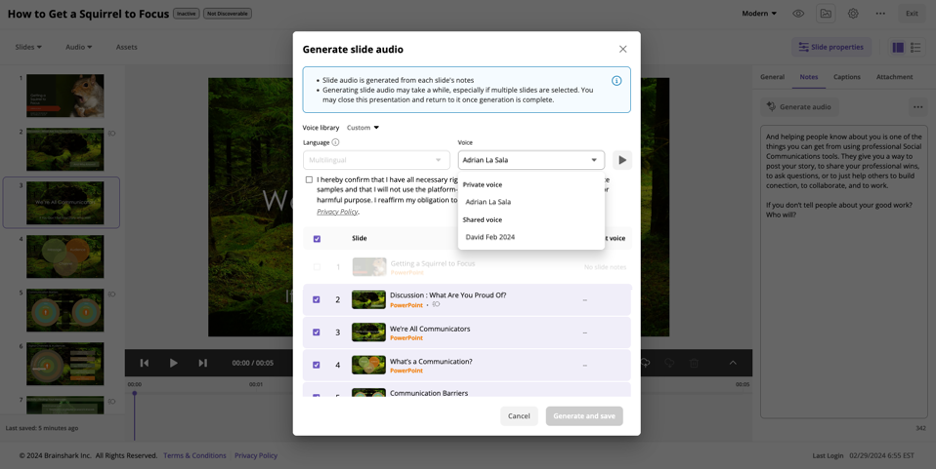This screenshot has width=936, height=469.
Task: Click the Inactive status badge
Action: tap(186, 13)
